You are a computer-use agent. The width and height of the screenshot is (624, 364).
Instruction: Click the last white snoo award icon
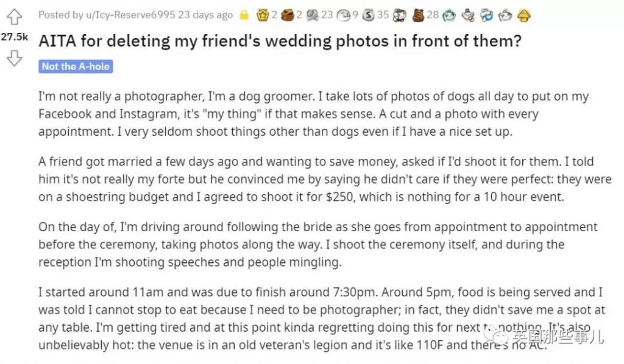(505, 15)
